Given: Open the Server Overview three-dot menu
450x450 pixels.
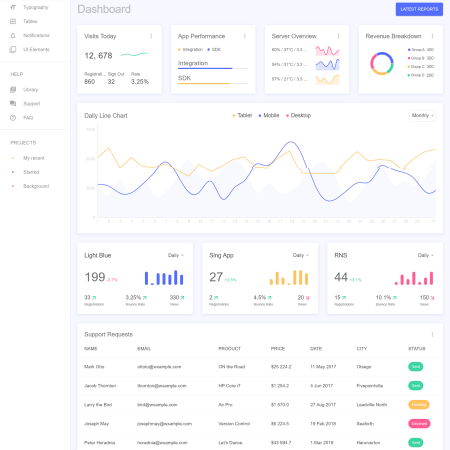Looking at the screenshot, I should click(x=339, y=36).
